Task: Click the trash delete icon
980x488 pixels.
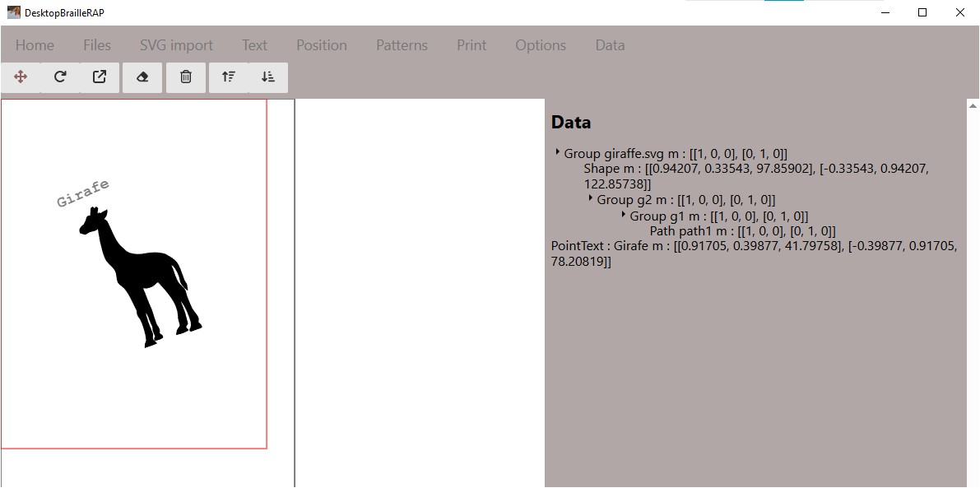Action: 186,77
